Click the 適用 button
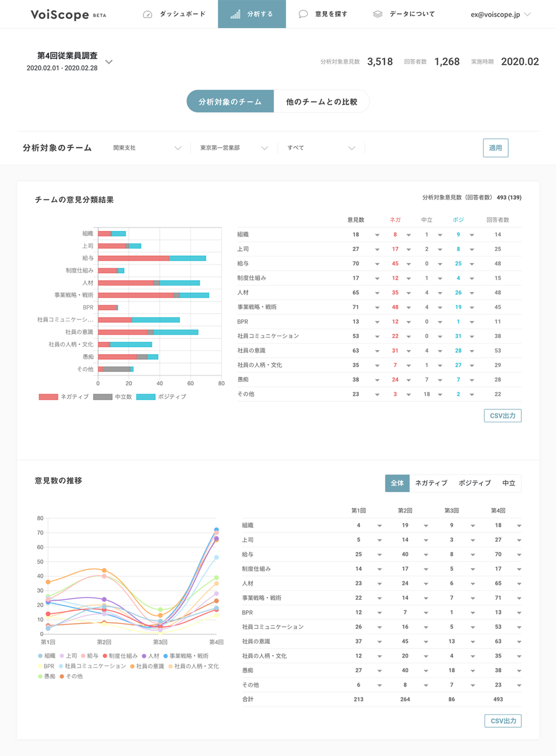 coord(495,148)
